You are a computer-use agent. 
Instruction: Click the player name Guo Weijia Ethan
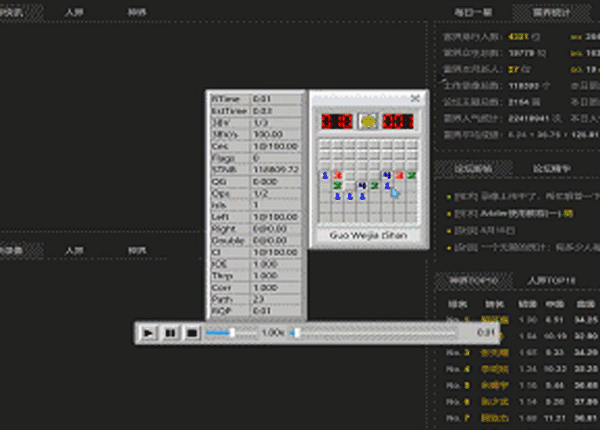pyautogui.click(x=368, y=235)
